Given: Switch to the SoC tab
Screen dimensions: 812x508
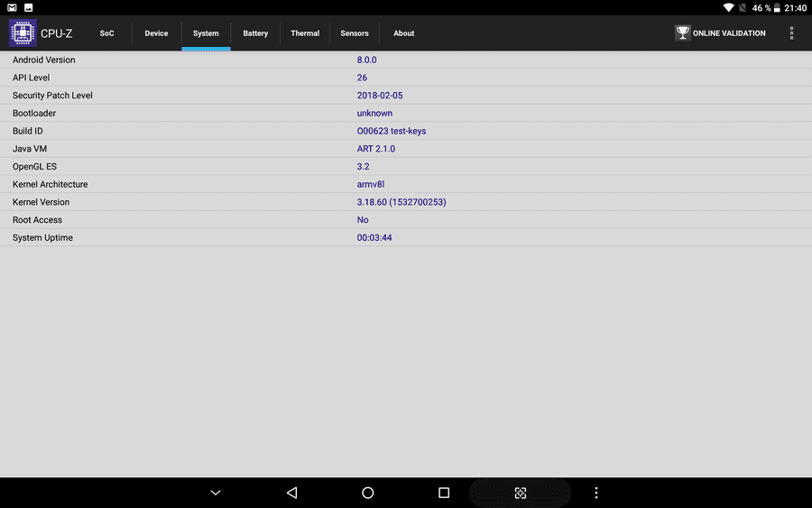Looking at the screenshot, I should coord(106,33).
